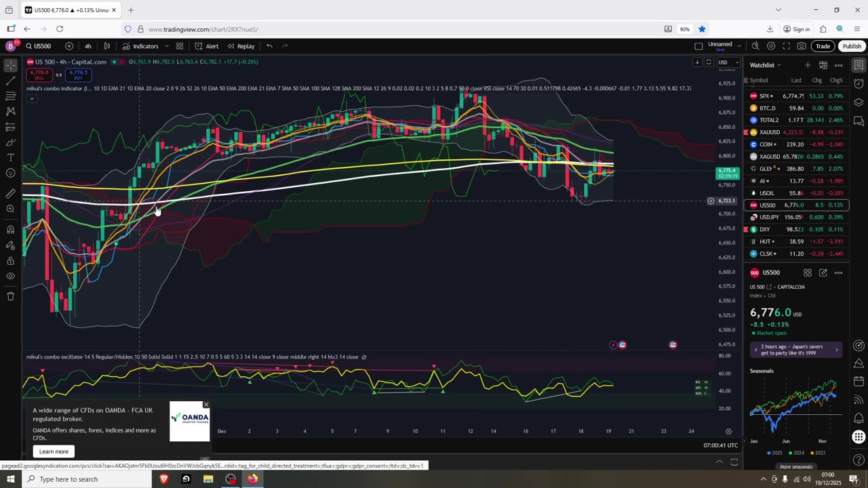Open the quick search icon
Screen dimensions: 868x488
[755, 46]
